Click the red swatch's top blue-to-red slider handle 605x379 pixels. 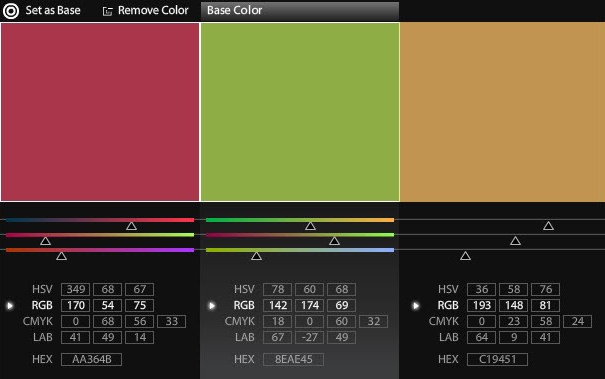[x=131, y=226]
